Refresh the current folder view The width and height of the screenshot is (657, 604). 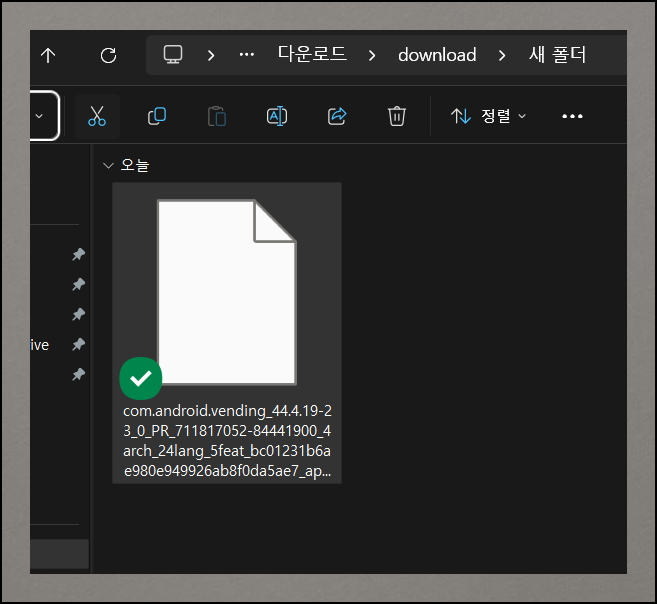(109, 55)
